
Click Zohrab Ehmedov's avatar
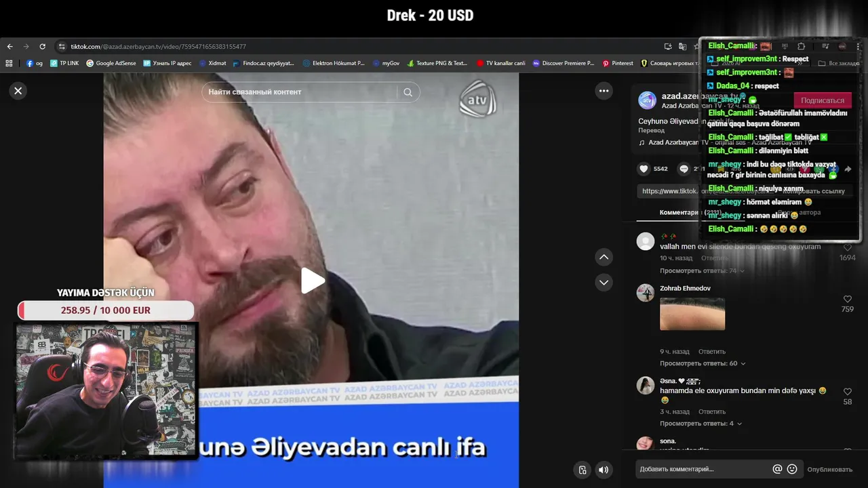(646, 293)
